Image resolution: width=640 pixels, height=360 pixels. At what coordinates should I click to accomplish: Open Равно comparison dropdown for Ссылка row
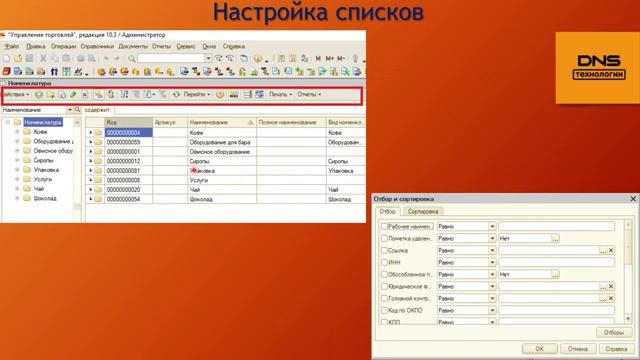click(x=492, y=251)
